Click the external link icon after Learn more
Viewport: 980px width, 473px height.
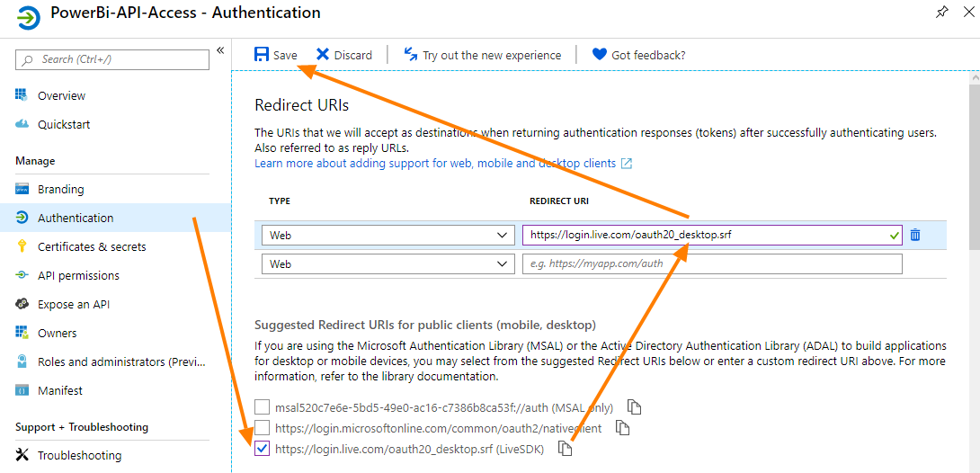coord(627,164)
